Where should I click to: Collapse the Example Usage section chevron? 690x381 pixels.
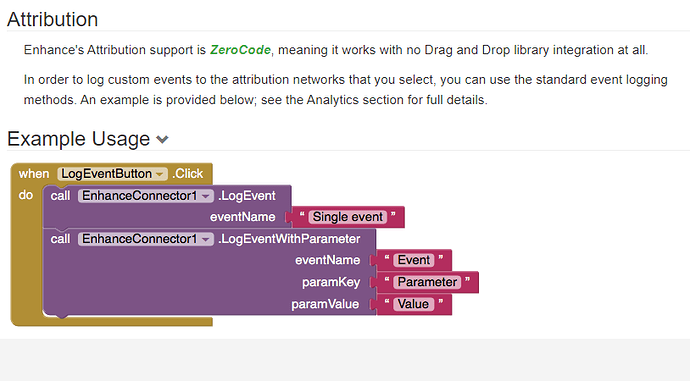162,139
